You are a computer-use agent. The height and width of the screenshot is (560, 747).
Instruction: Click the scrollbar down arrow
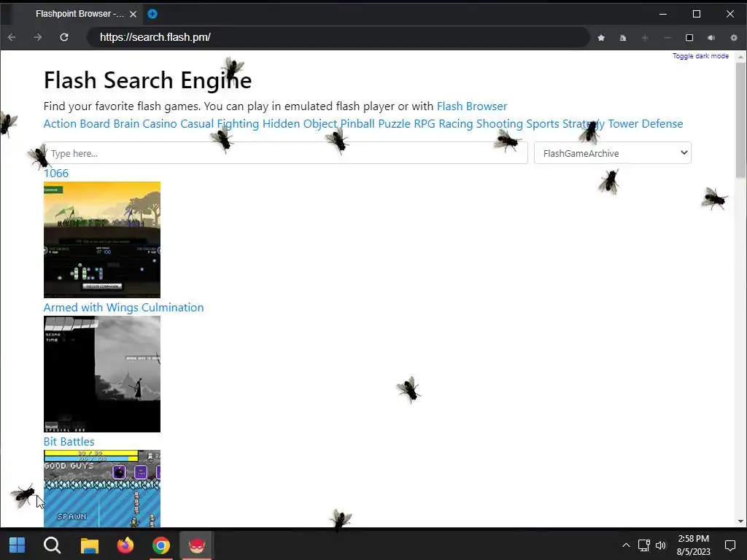point(740,521)
